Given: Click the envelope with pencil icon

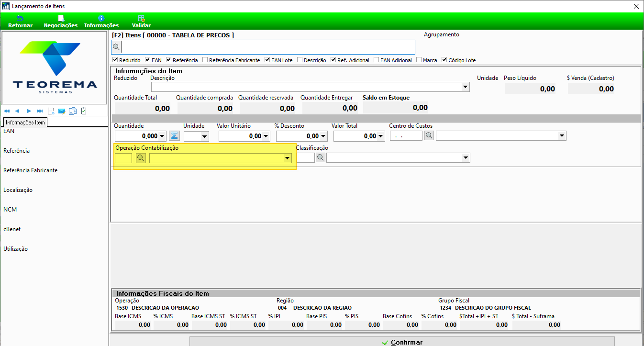Looking at the screenshot, I should click(x=62, y=111).
